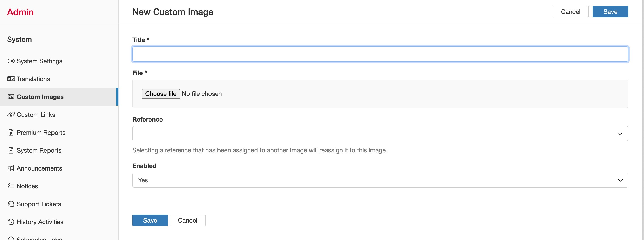The image size is (644, 240).
Task: Click the History Activities clock icon
Action: tap(11, 222)
